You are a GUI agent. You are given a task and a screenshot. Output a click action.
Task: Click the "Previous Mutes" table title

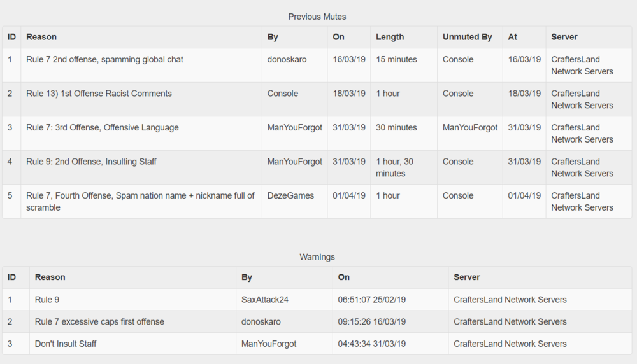[317, 17]
